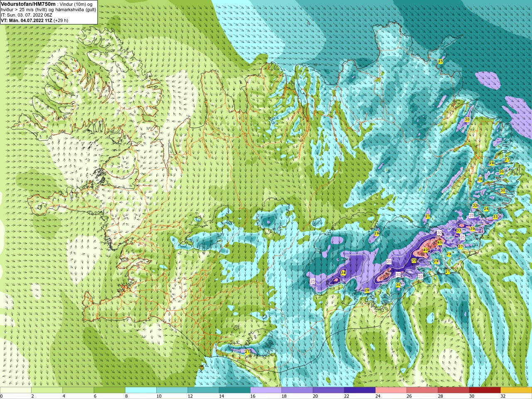Select the yellow 32 max gust label
Screen dimensions: 532x399
475,205
